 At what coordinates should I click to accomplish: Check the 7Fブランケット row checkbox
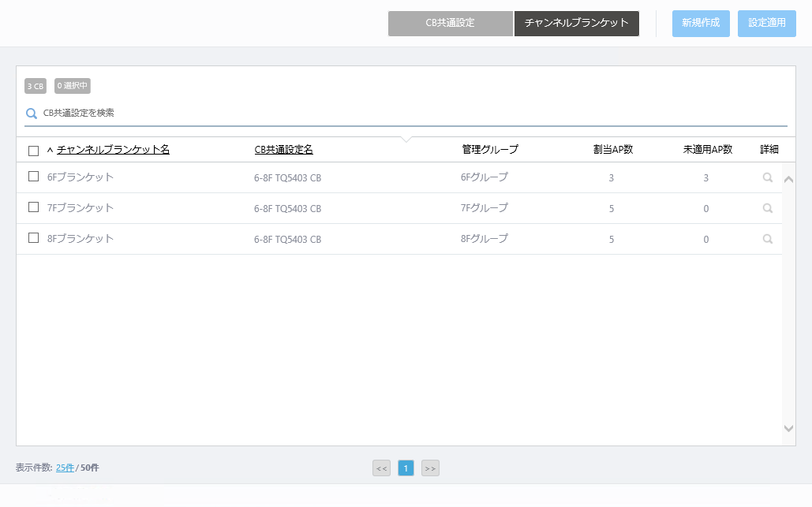(x=34, y=207)
